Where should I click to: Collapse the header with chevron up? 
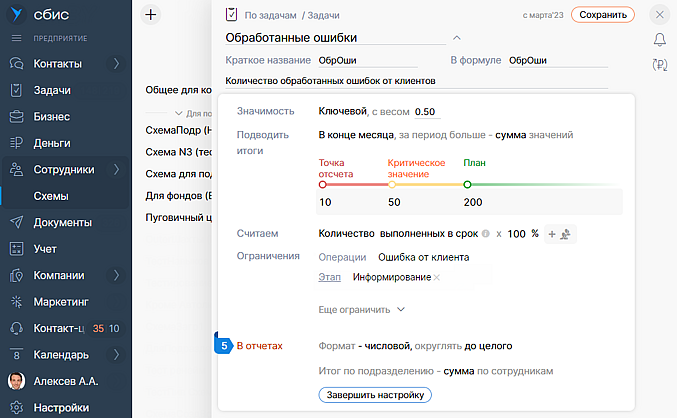point(457,38)
